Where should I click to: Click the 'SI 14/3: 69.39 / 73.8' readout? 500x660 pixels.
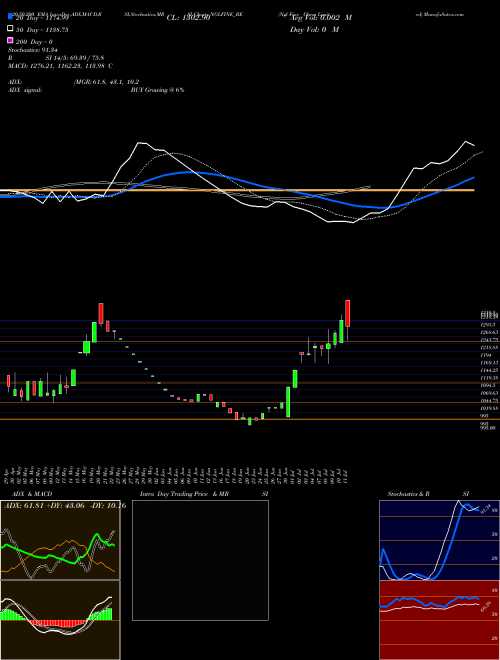coord(75,58)
